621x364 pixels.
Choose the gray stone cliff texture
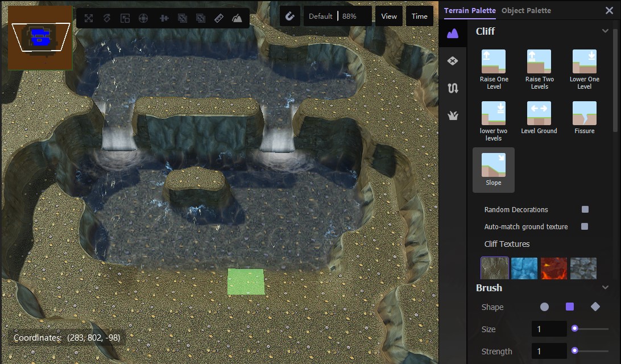(x=583, y=268)
